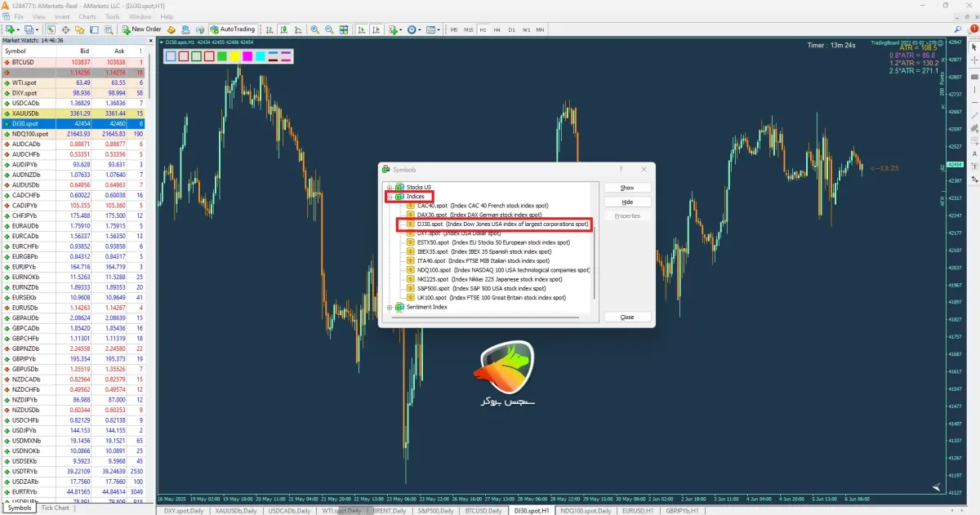Open the File menu
The width and height of the screenshot is (980, 515).
tap(19, 16)
